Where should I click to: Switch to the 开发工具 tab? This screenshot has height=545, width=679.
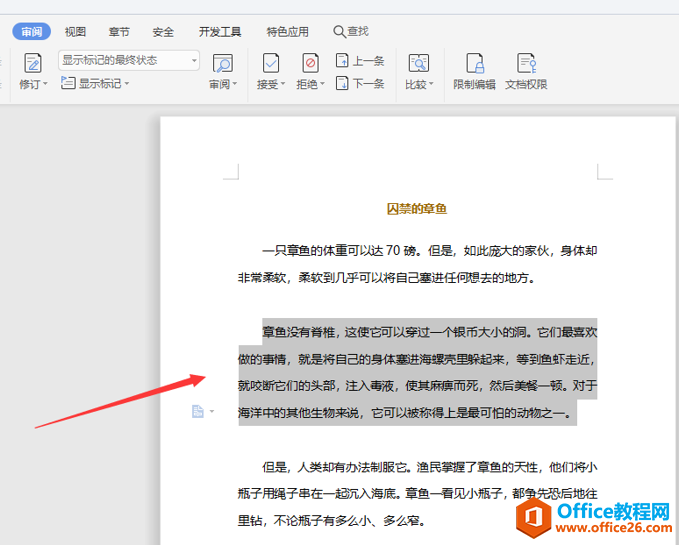point(220,32)
